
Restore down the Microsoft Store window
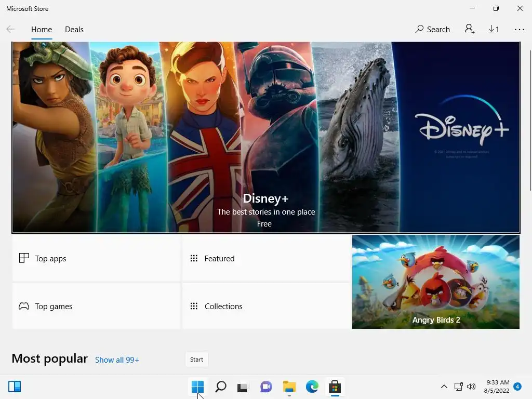point(496,8)
